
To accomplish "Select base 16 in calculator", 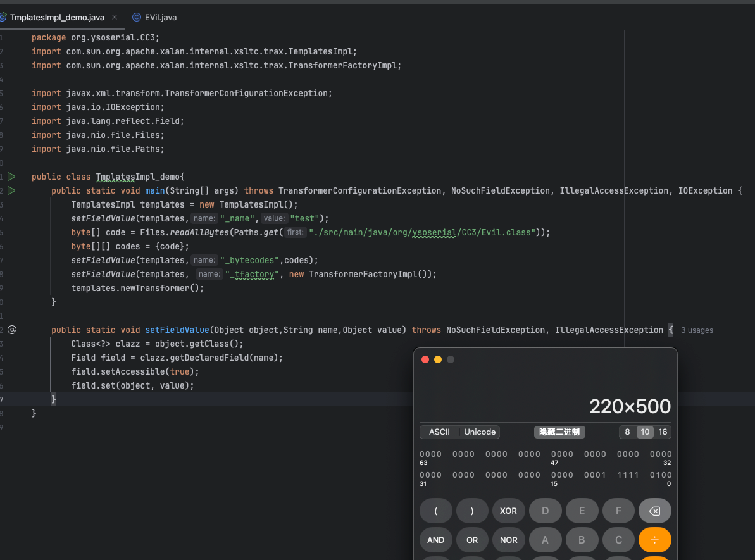I will pos(663,432).
